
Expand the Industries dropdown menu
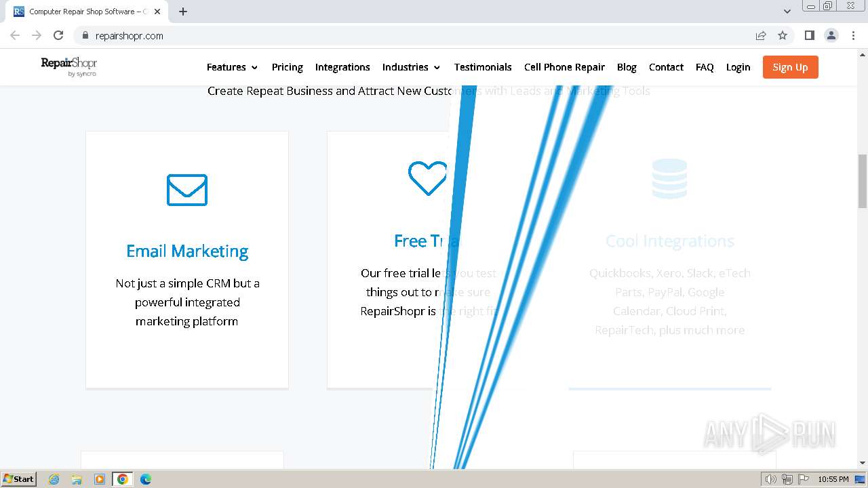411,67
